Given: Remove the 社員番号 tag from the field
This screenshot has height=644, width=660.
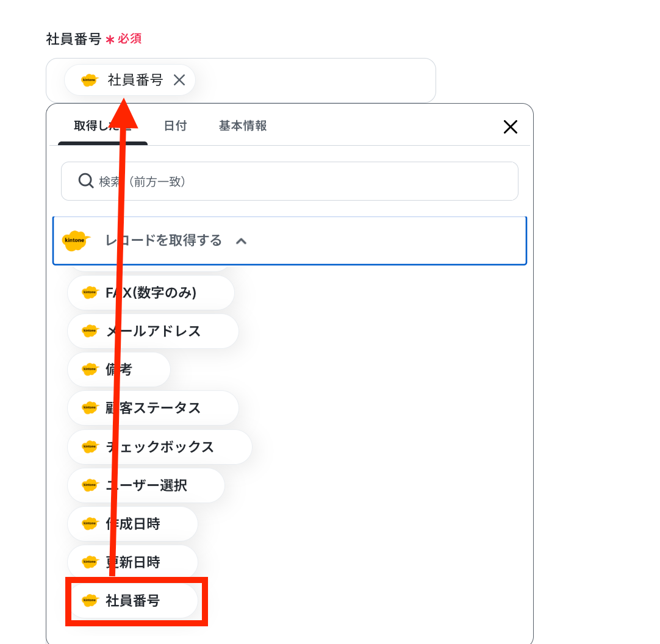Looking at the screenshot, I should [x=179, y=80].
